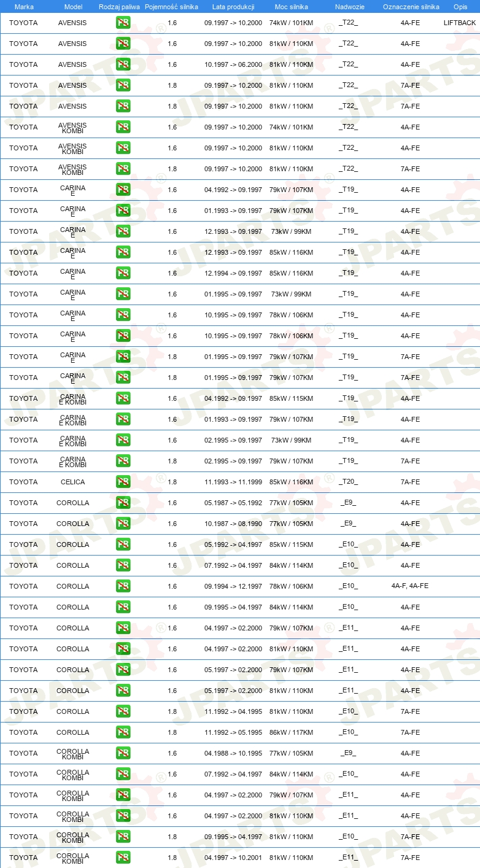Click the 04.1997 -> 10.2001 production years cell

233,858
